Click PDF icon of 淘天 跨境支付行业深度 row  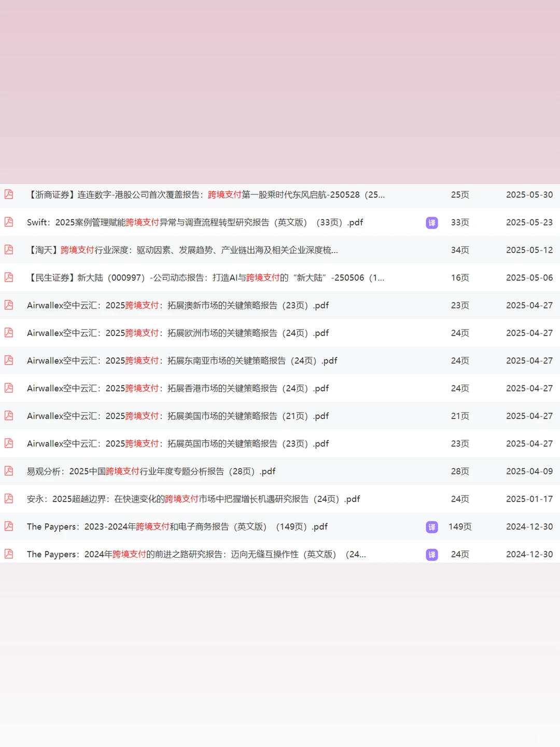point(9,250)
